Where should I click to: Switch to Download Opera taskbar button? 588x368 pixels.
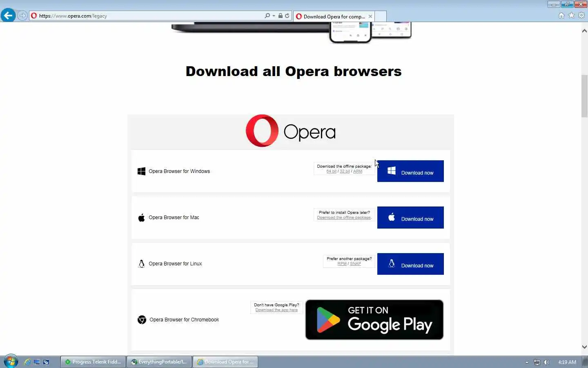click(225, 362)
